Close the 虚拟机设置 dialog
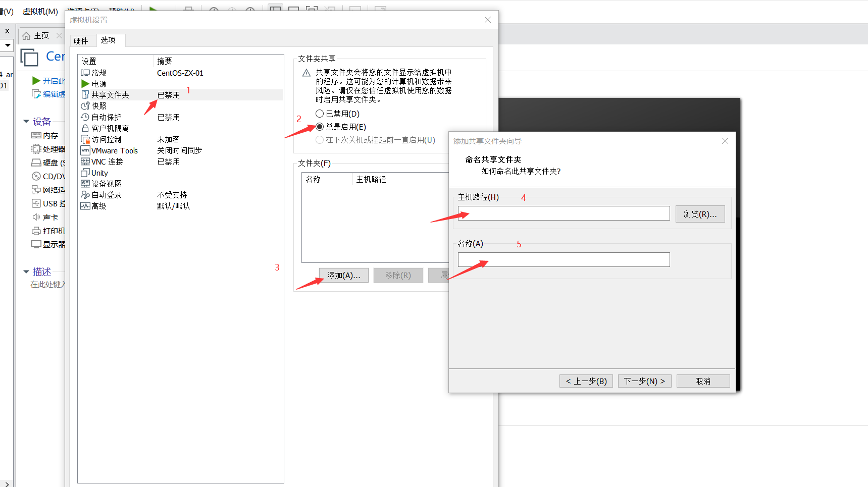Screen dimensions: 868x487 (488, 20)
